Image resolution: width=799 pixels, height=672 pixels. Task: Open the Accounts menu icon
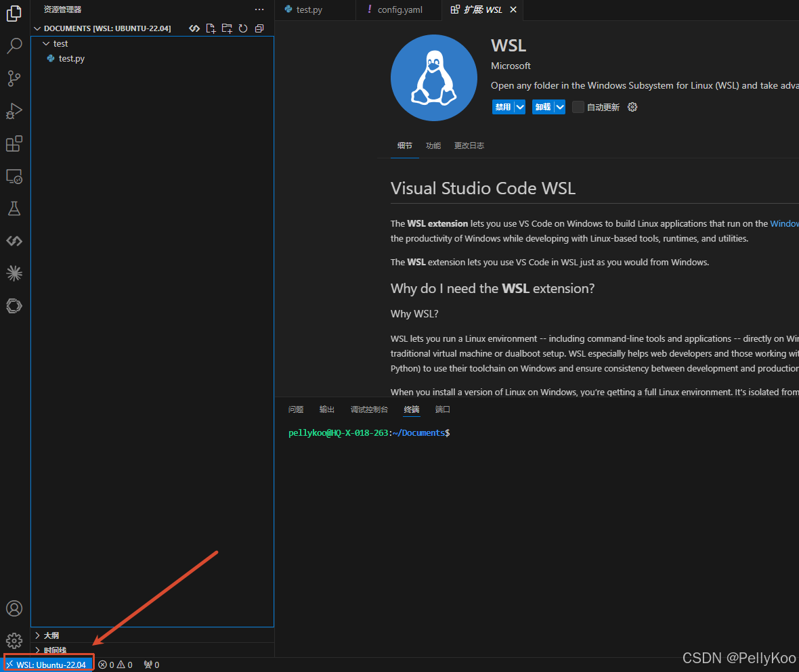coord(14,608)
